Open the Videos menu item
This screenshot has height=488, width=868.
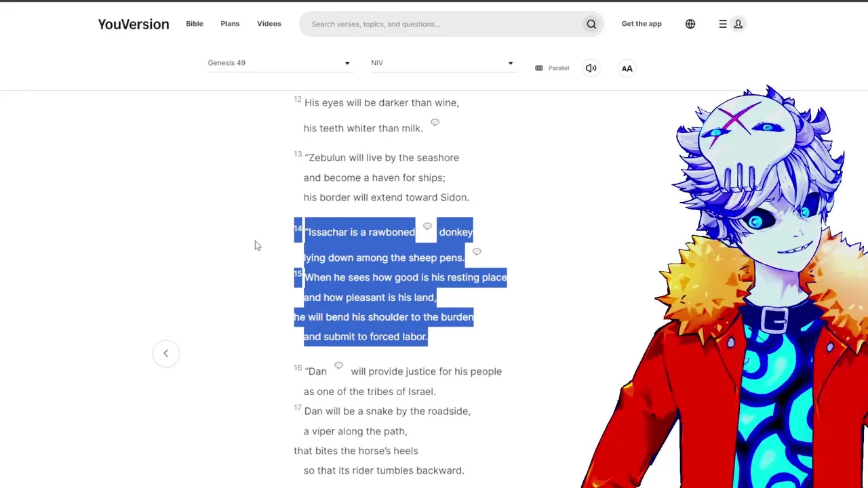(x=269, y=24)
